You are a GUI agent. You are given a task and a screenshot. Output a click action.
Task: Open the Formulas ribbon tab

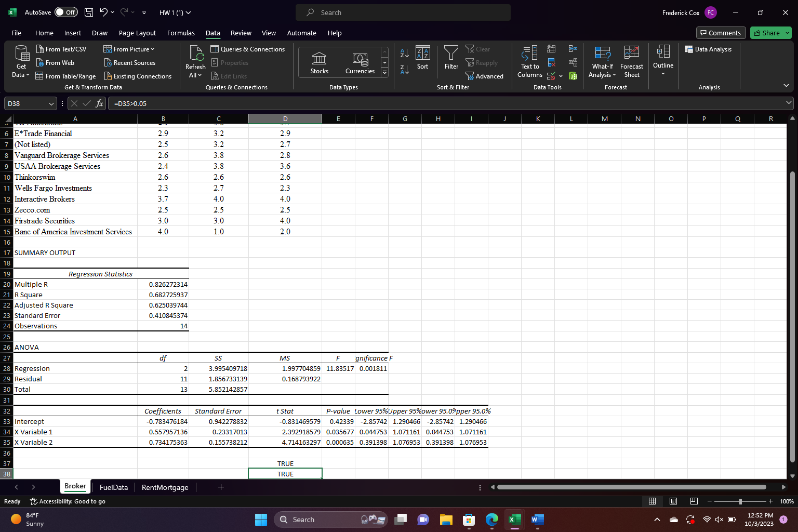click(181, 33)
